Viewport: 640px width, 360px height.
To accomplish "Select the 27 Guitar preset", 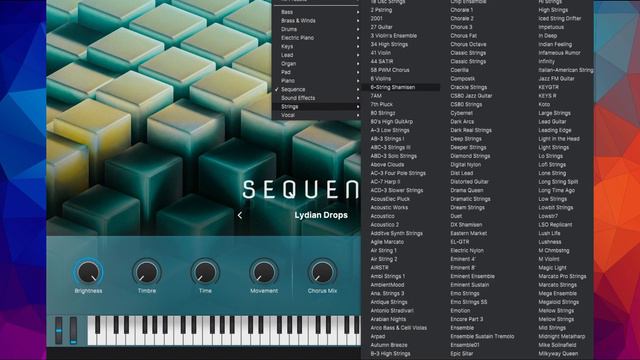I will (381, 27).
